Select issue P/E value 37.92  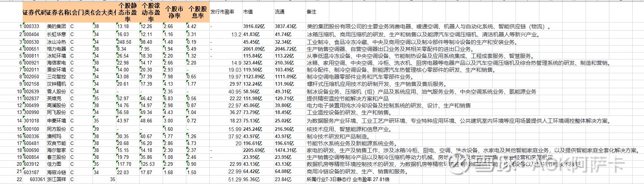click(x=235, y=136)
